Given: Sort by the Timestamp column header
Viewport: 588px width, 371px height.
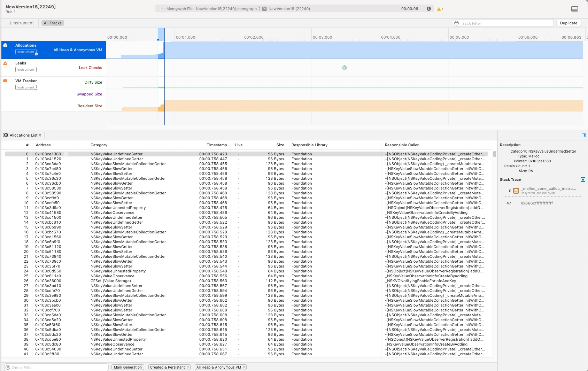Looking at the screenshot, I should (217, 145).
